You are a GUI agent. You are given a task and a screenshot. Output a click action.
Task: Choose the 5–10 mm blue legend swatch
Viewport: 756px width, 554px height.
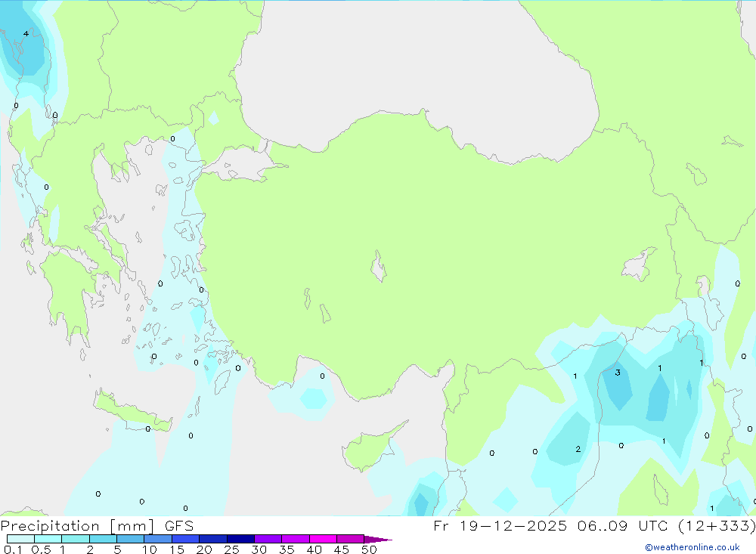pyautogui.click(x=130, y=539)
